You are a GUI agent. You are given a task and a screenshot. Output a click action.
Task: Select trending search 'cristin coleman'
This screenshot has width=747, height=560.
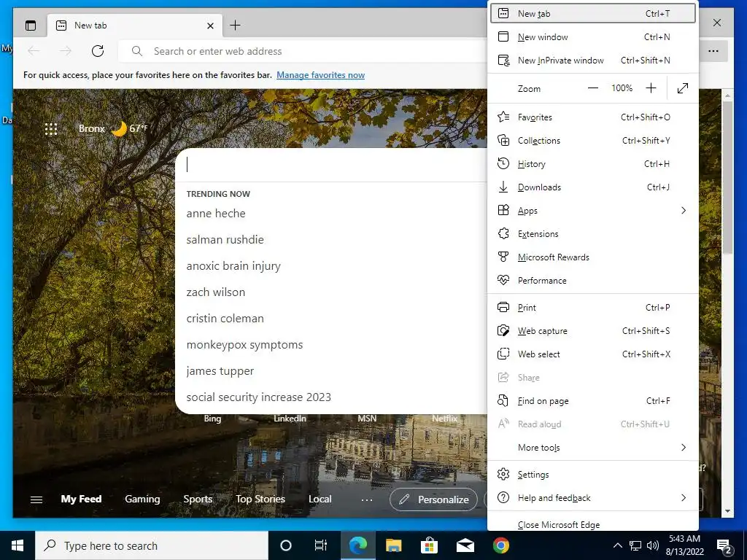tap(225, 318)
